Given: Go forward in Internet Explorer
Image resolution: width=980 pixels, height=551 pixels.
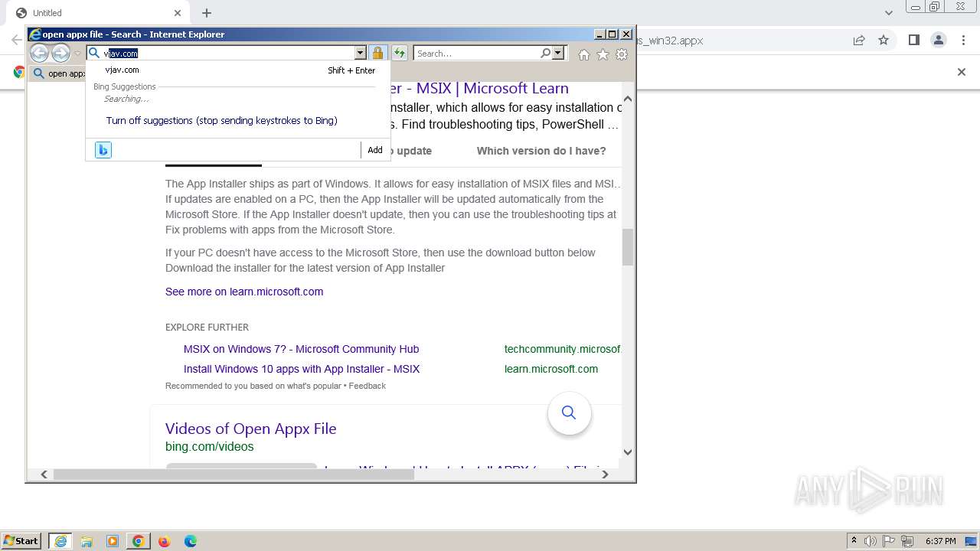Looking at the screenshot, I should 60,53.
